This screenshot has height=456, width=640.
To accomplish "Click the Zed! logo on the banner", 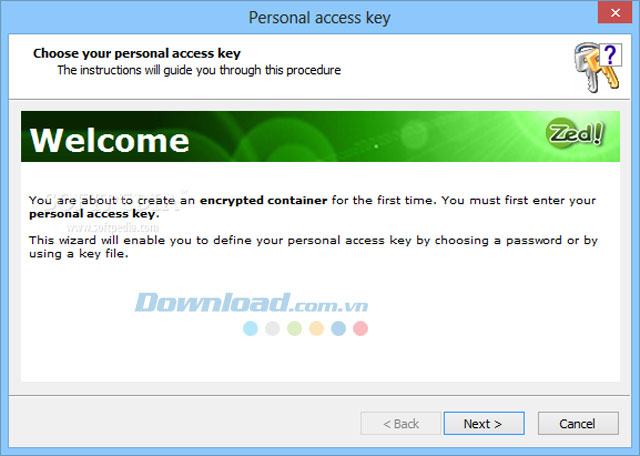I will pos(575,133).
